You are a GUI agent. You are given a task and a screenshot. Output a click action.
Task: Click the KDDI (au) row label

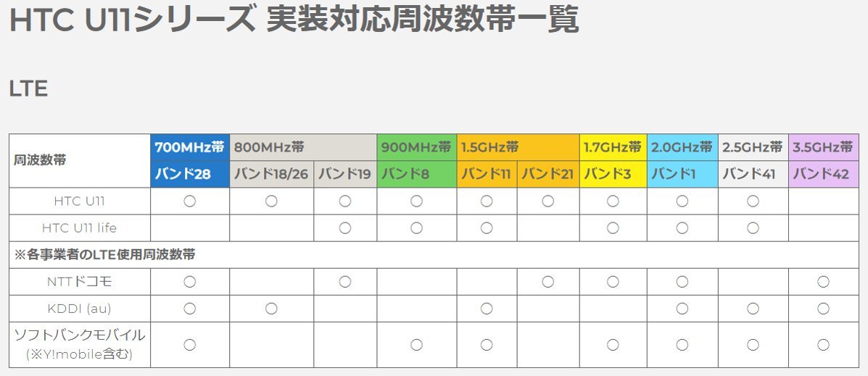80,309
